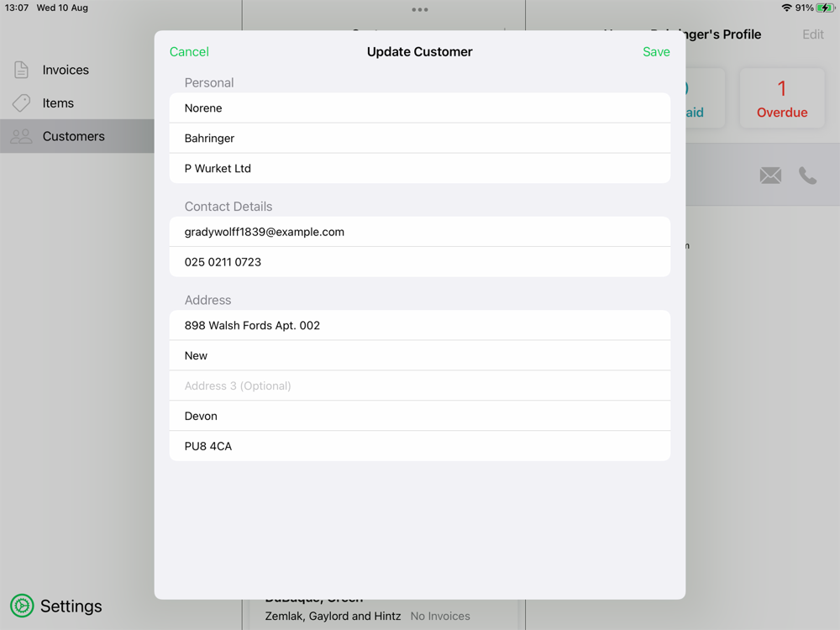Edit address line 898 Walsh Fords Apt. 002
Viewport: 840px width, 630px height.
[x=419, y=325]
